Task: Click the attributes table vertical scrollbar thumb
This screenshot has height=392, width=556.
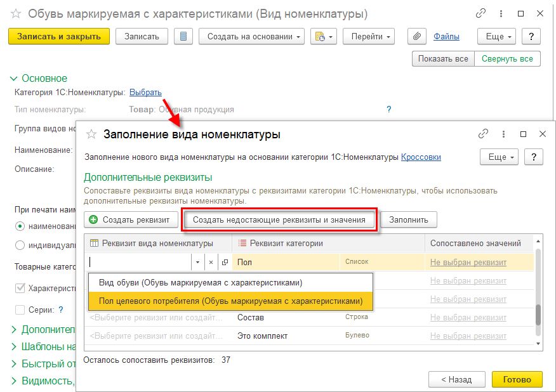Action: pyautogui.click(x=538, y=315)
